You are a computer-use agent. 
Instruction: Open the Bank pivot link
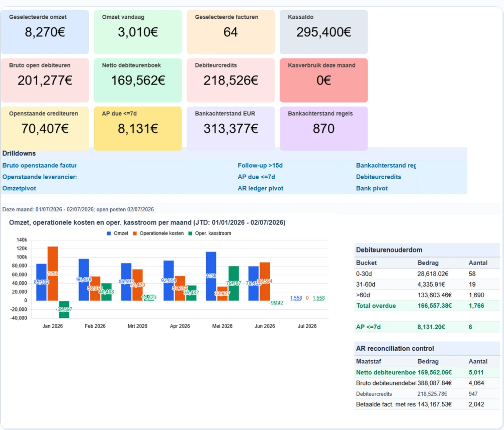[x=372, y=188]
